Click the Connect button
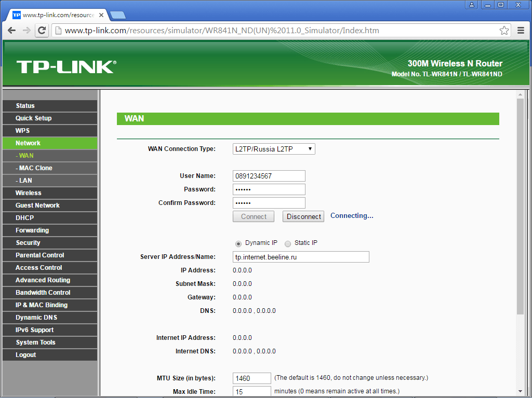Screen dimensions: 532x398 [x=254, y=216]
